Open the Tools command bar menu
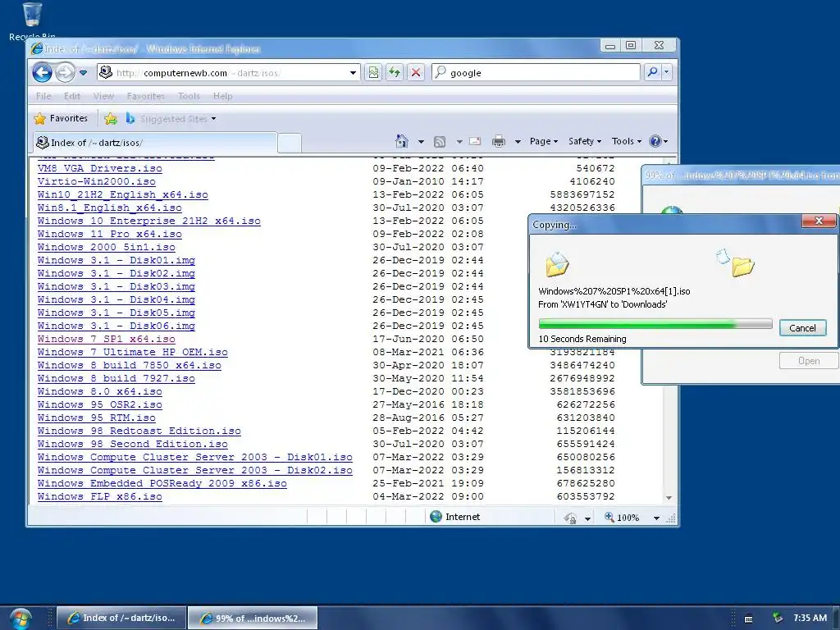Image resolution: width=840 pixels, height=630 pixels. [x=626, y=141]
